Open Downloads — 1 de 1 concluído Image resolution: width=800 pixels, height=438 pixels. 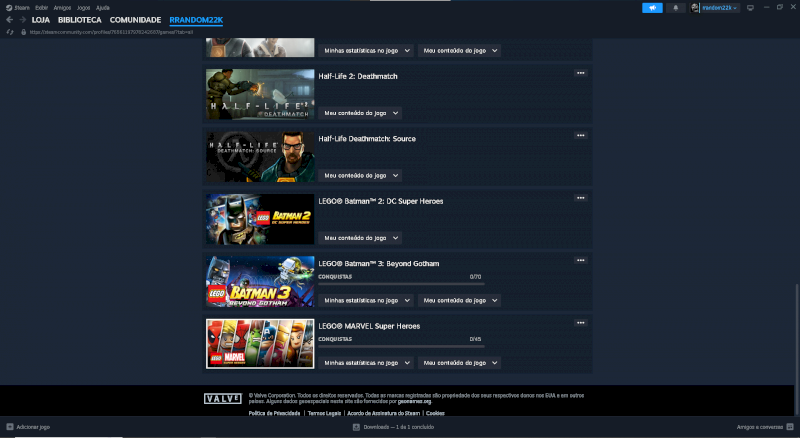[398, 427]
